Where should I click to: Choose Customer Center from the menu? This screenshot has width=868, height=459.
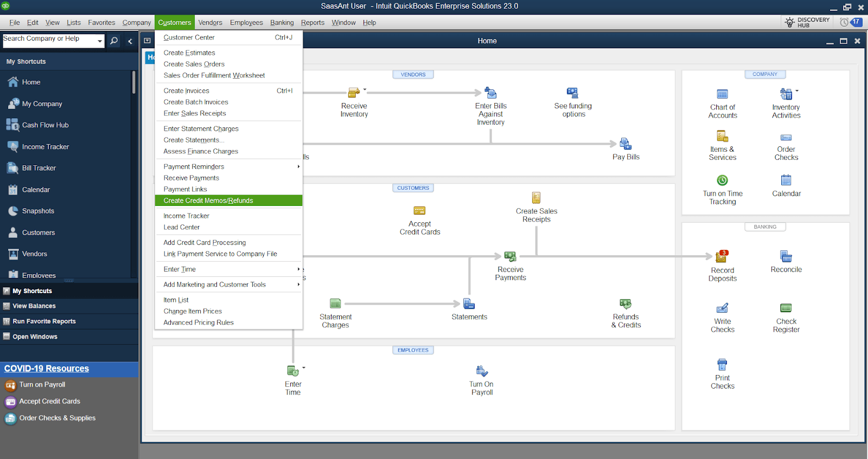[229, 37]
